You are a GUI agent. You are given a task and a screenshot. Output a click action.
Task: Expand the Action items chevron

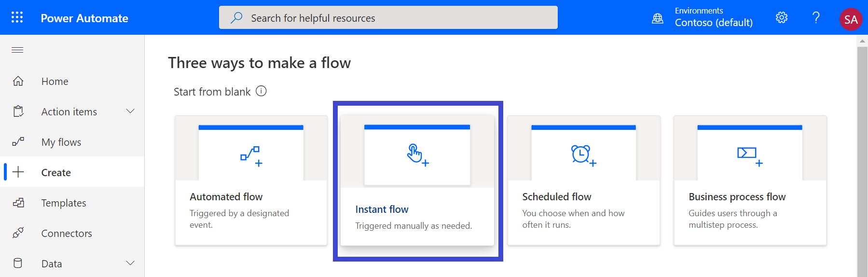click(130, 111)
